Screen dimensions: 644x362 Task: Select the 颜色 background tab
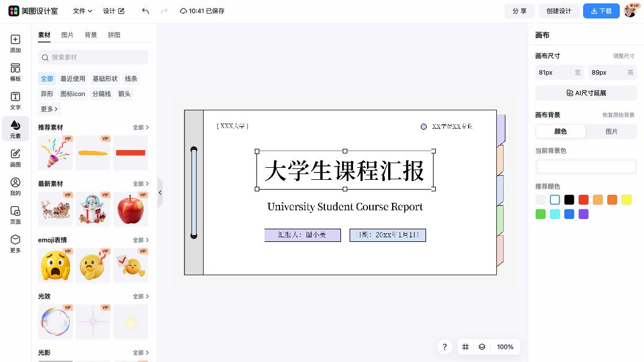tap(560, 132)
